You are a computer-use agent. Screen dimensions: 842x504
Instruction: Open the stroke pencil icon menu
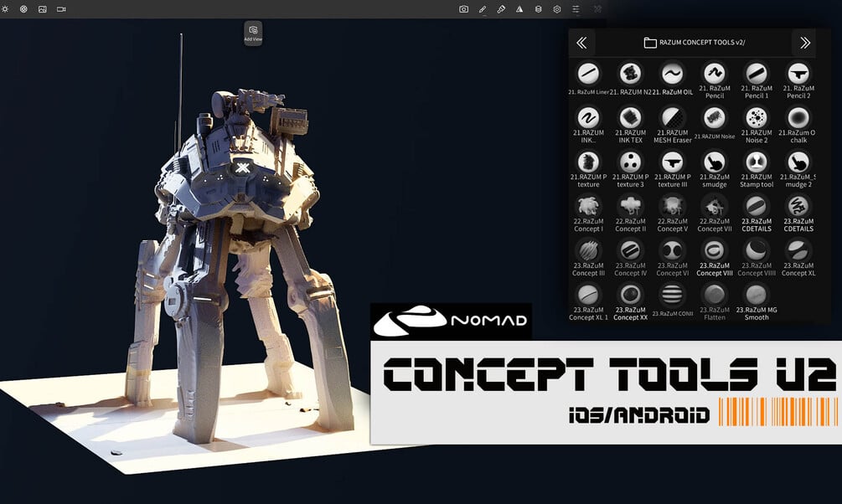click(483, 9)
